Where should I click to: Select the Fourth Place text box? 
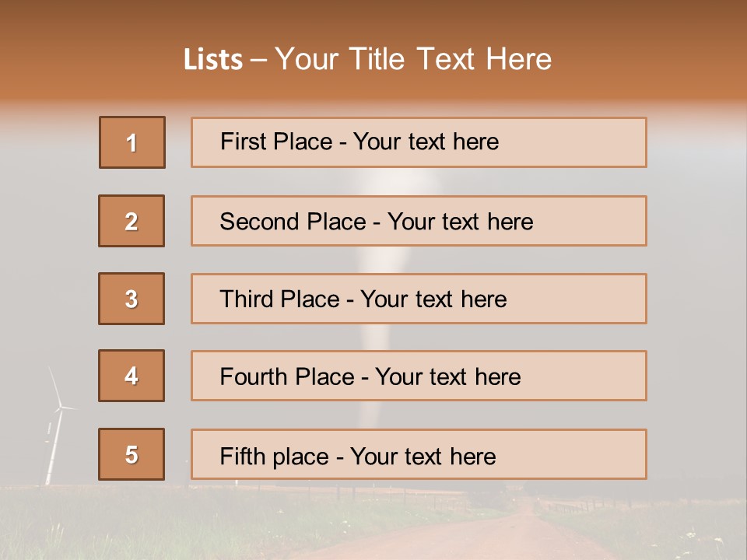tap(419, 376)
